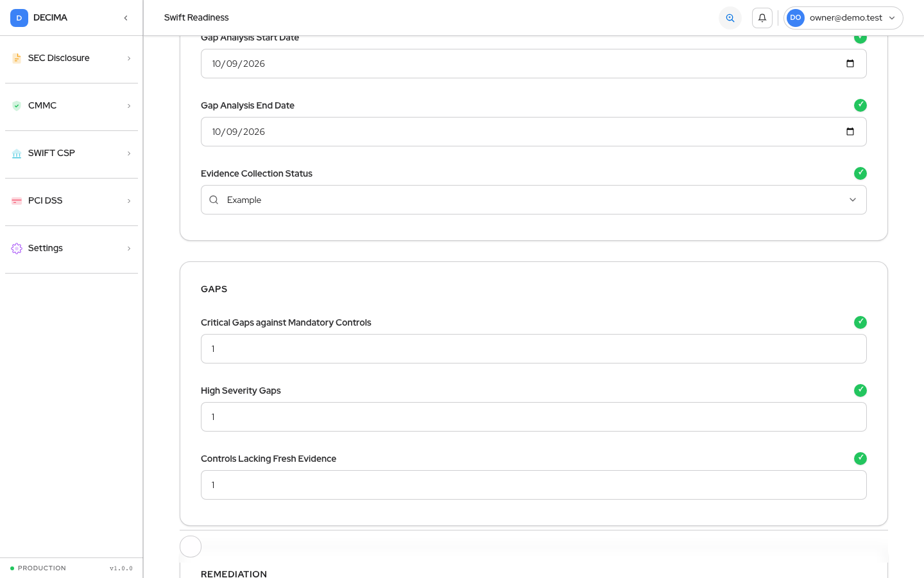Click green check beside Critical Gaps against Mandatory Controls
Viewport: 924px width, 578px height.
tap(860, 322)
